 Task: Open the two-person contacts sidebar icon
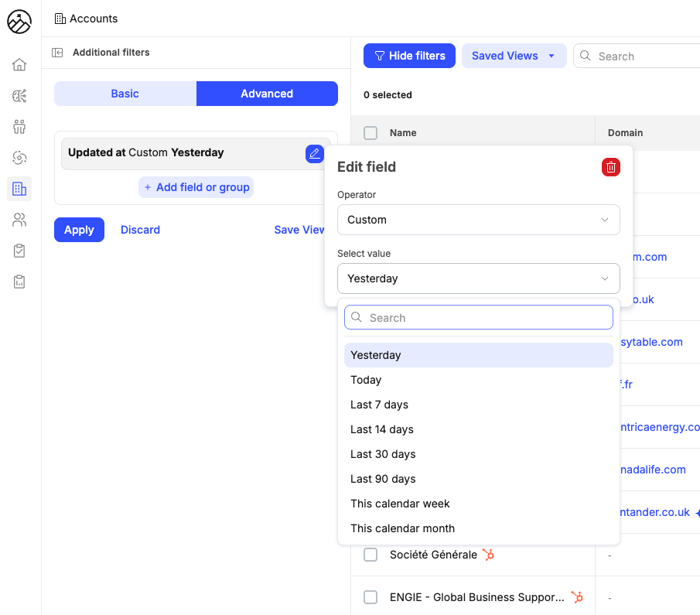[19, 220]
